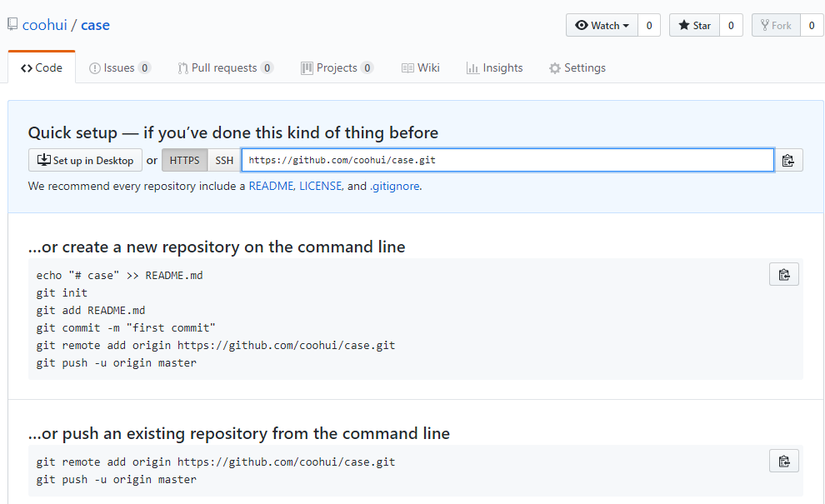Focus the repository URL text field

coord(507,160)
